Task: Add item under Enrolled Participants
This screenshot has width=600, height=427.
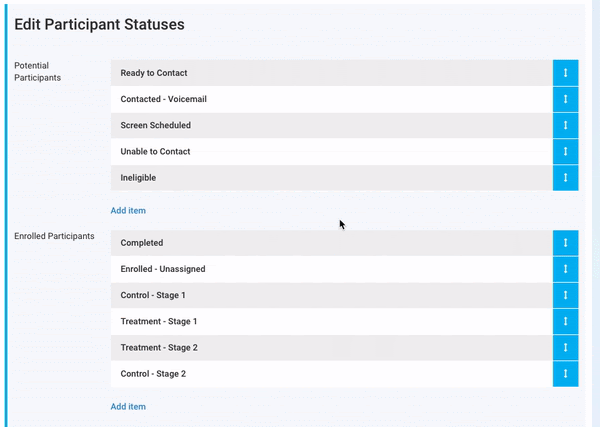Action: pyautogui.click(x=128, y=407)
